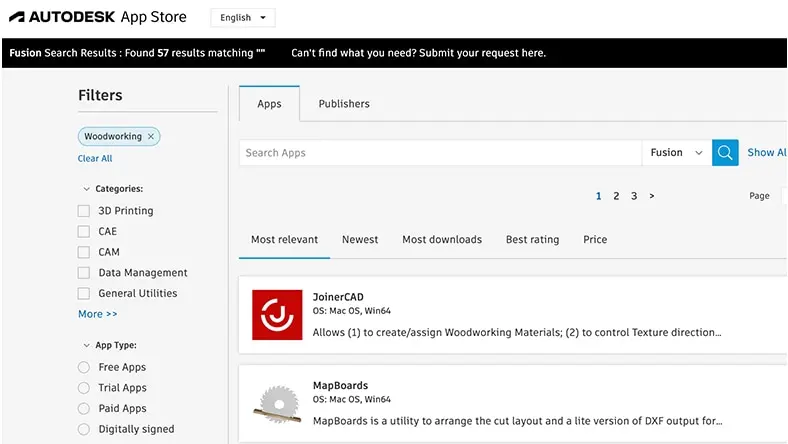The height and width of the screenshot is (444, 788).
Task: Open the JoinerCAD red app icon
Action: (x=277, y=315)
